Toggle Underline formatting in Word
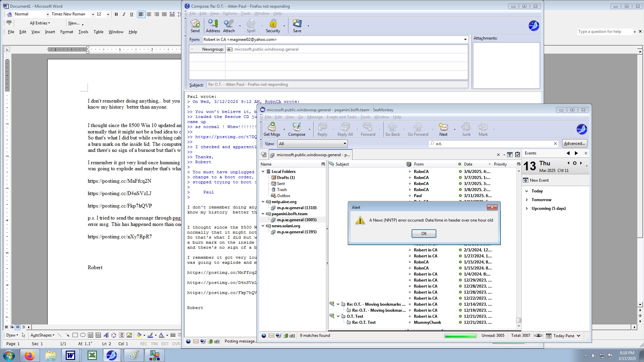 [131, 14]
